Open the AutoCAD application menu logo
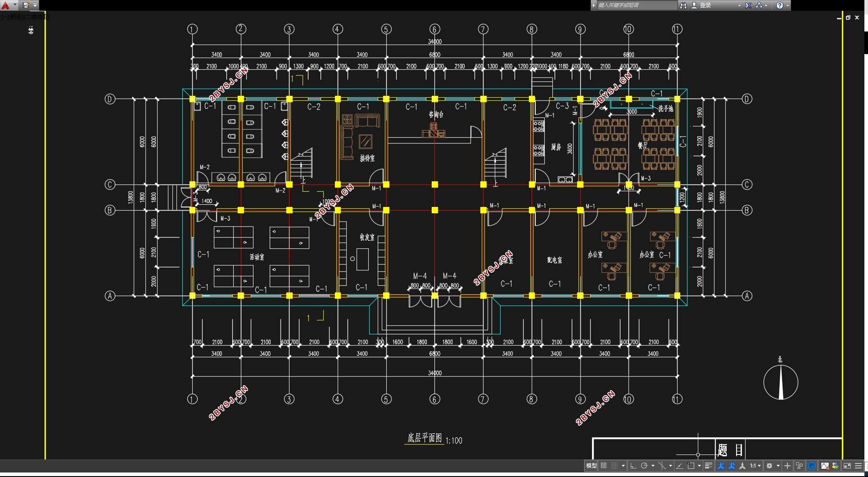The height and width of the screenshot is (477, 868). pos(5,5)
